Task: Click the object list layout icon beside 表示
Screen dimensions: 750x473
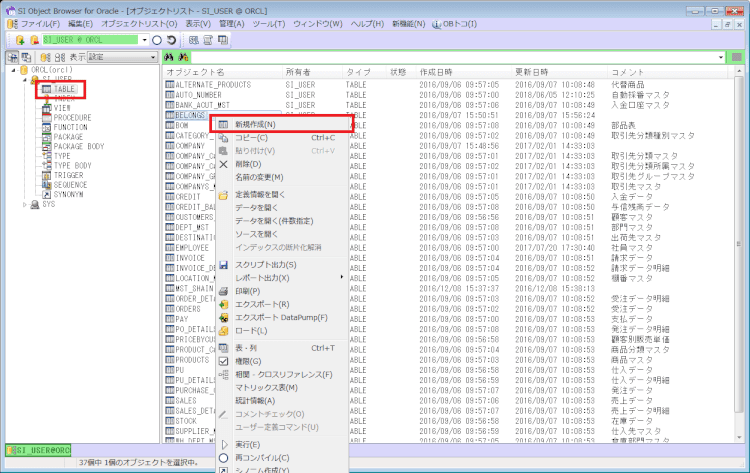Action: pos(60,57)
